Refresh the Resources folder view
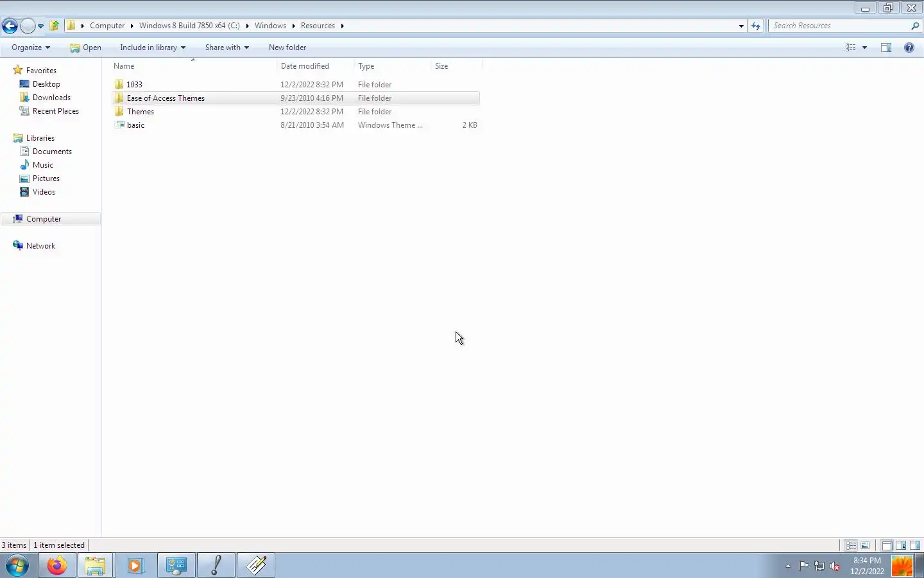 [756, 26]
